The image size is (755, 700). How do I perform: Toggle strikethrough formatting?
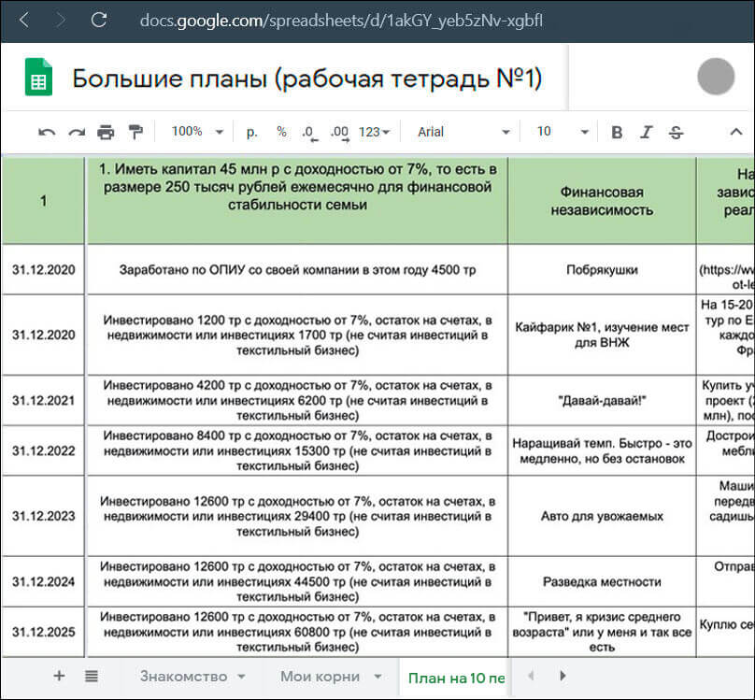[x=676, y=132]
